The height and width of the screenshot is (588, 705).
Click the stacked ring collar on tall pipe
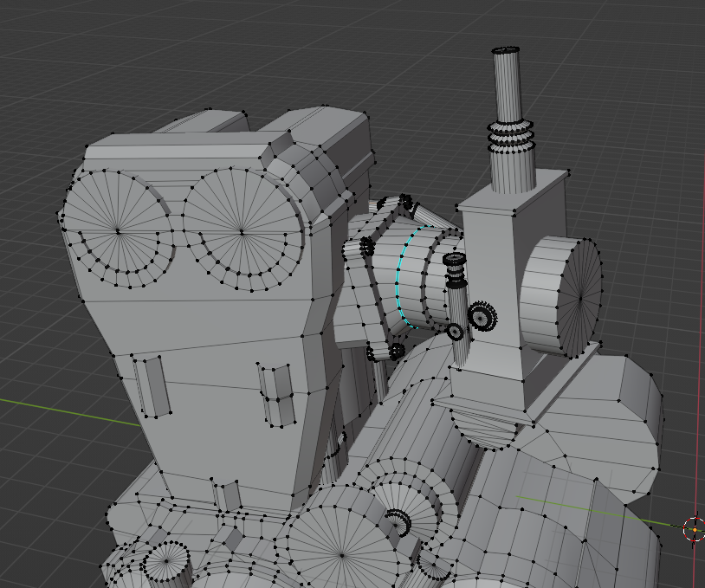pyautogui.click(x=511, y=136)
